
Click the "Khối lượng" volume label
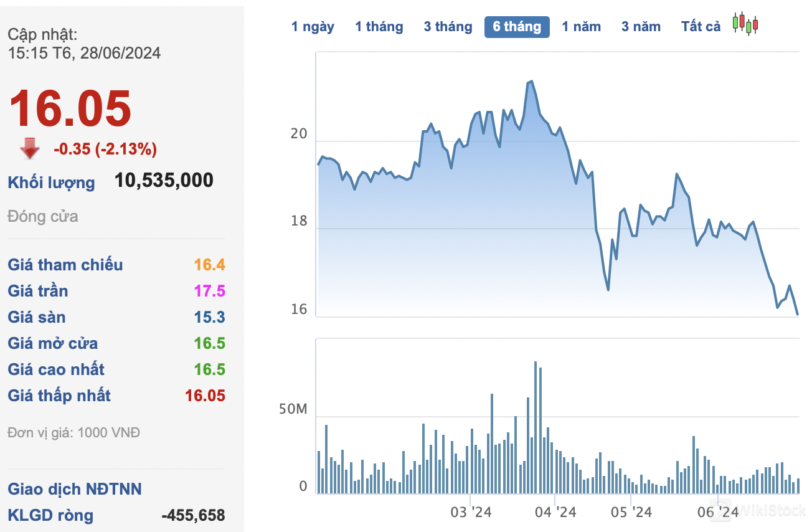(x=51, y=183)
